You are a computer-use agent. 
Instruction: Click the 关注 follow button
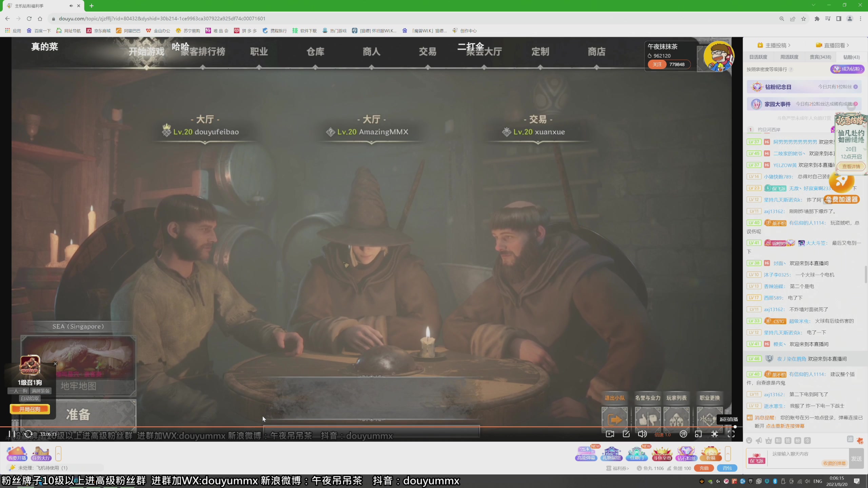coord(657,64)
